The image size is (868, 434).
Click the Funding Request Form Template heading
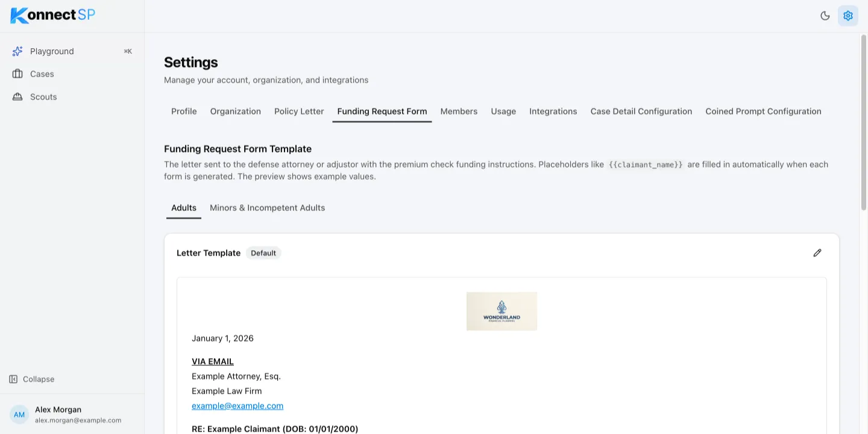pos(237,149)
